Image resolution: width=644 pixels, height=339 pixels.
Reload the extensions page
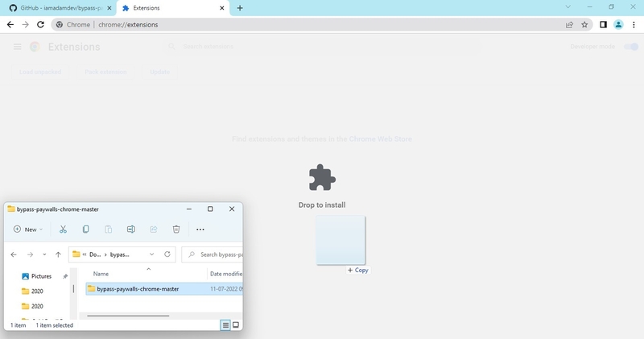[40, 25]
